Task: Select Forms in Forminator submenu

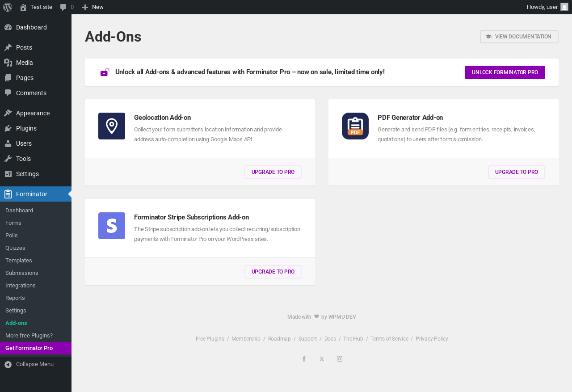Action: pos(13,223)
